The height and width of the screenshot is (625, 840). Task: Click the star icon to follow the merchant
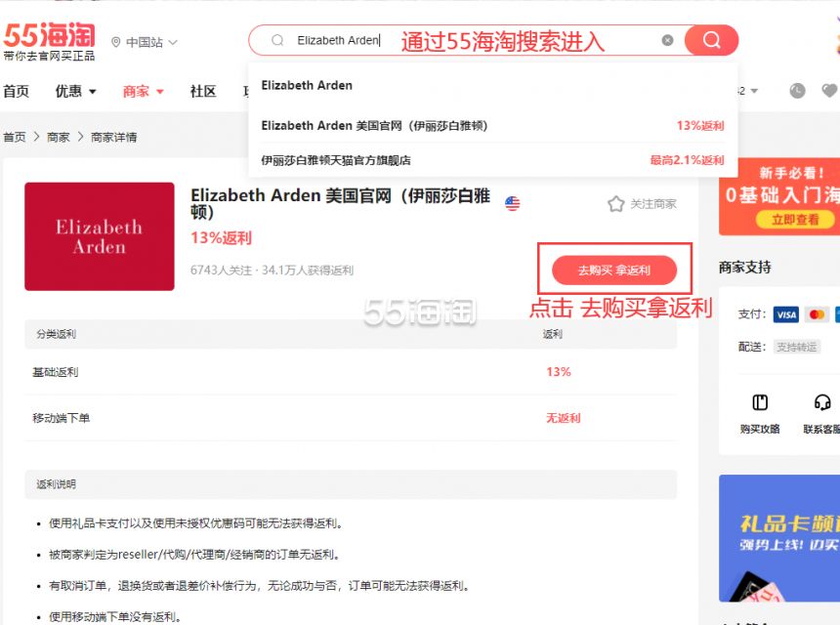[x=616, y=203]
